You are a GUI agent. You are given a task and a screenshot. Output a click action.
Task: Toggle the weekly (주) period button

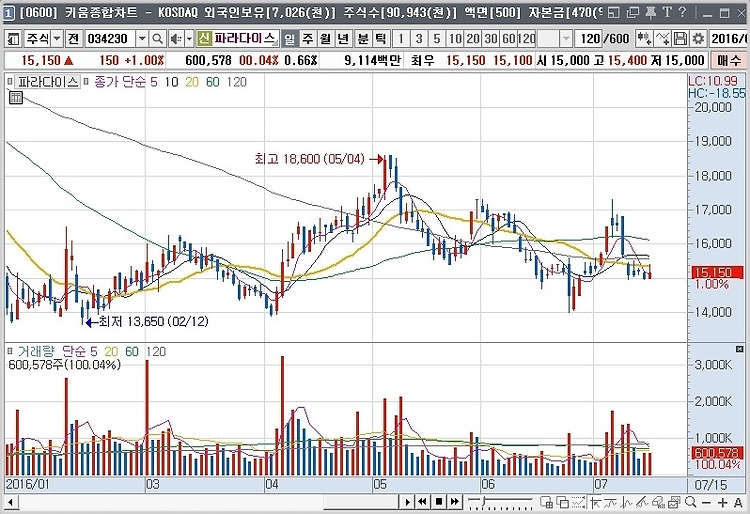point(308,38)
